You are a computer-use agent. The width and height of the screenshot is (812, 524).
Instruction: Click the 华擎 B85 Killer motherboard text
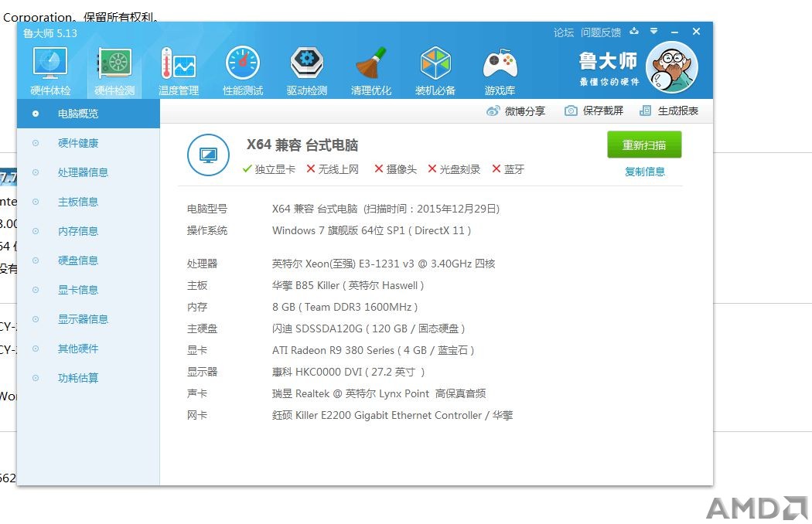[x=348, y=285]
